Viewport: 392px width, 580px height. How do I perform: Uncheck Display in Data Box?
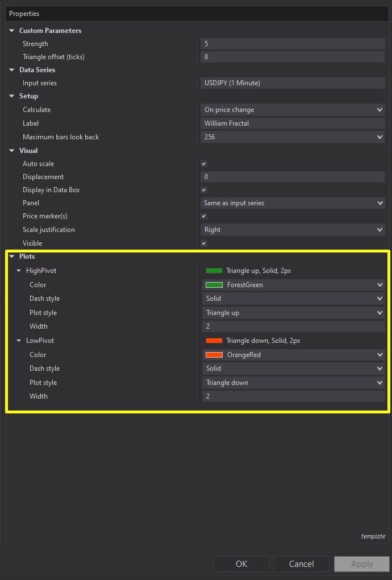204,190
